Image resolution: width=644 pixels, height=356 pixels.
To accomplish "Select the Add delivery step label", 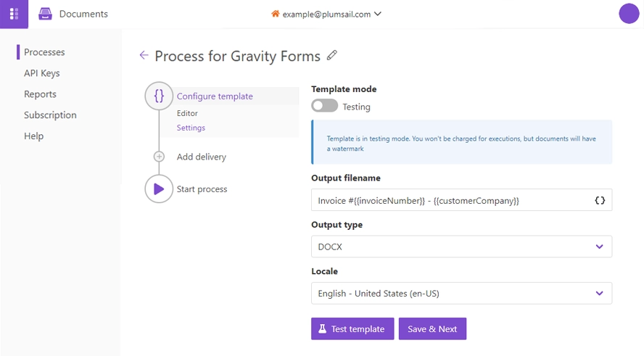I will [x=202, y=157].
